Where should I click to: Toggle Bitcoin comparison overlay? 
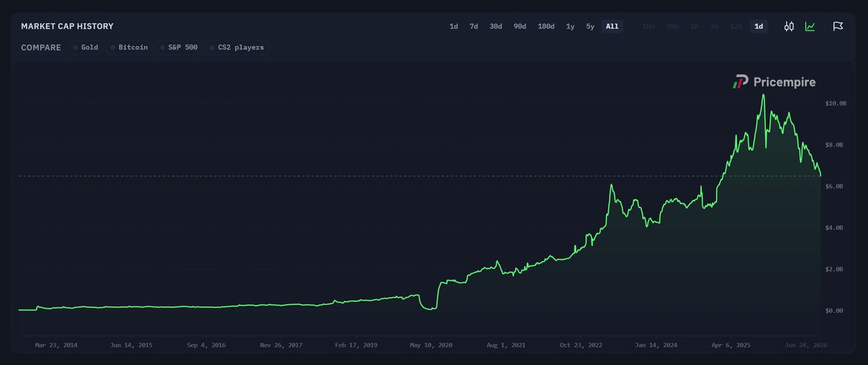click(129, 48)
